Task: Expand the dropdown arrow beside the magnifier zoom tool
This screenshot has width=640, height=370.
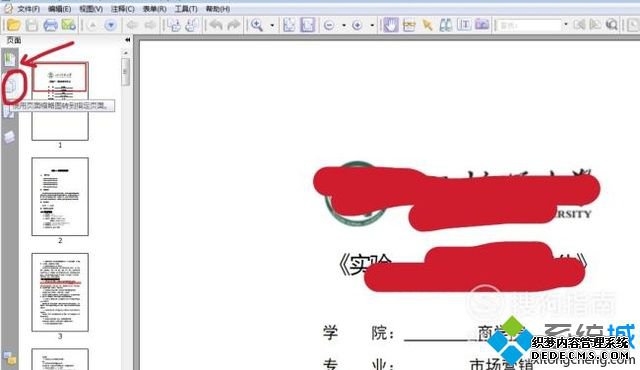Action: point(272,25)
